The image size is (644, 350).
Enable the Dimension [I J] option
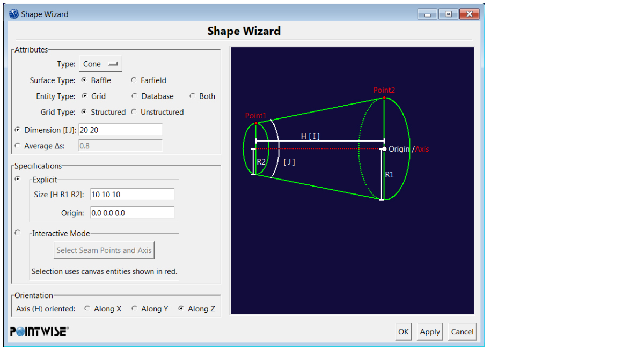(18, 130)
